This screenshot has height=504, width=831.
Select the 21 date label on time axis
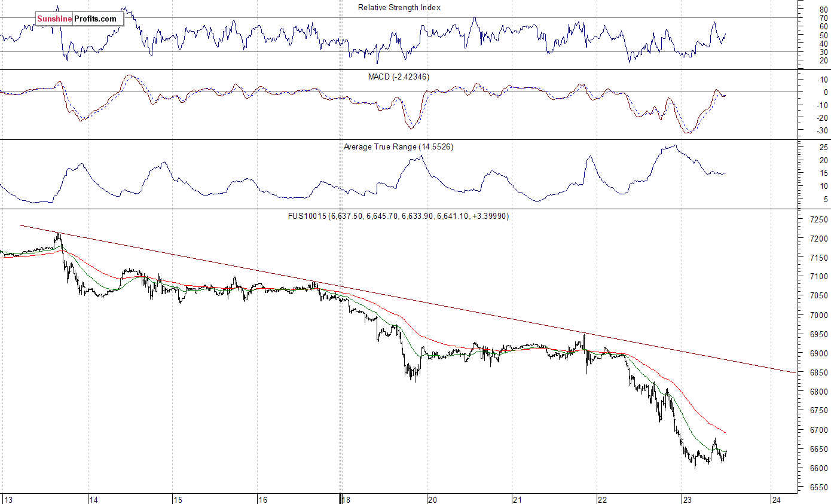pyautogui.click(x=518, y=499)
